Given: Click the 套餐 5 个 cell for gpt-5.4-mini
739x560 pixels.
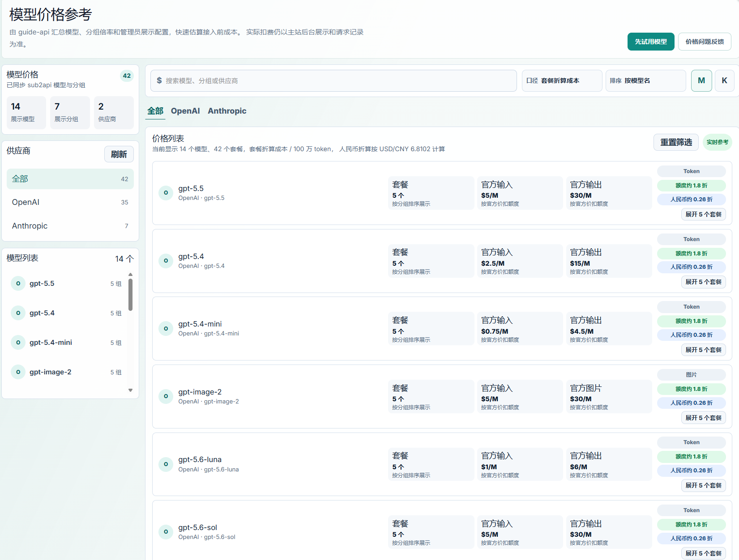Looking at the screenshot, I should tap(431, 328).
